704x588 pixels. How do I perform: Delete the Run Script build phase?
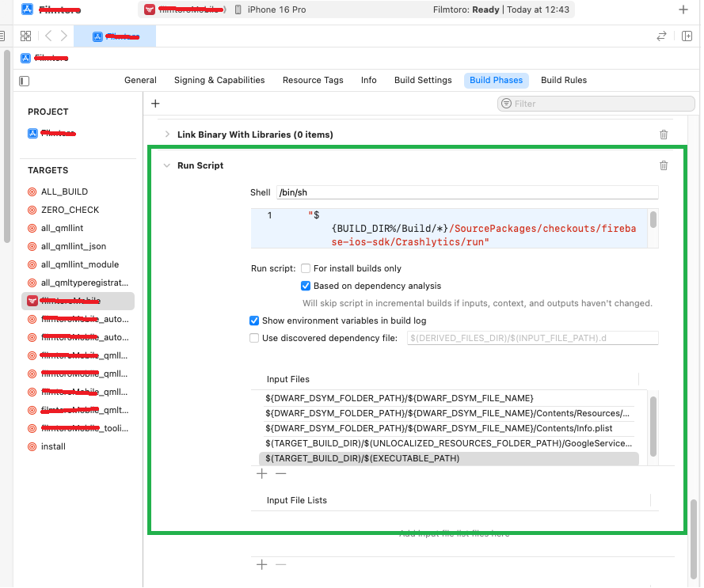(664, 165)
